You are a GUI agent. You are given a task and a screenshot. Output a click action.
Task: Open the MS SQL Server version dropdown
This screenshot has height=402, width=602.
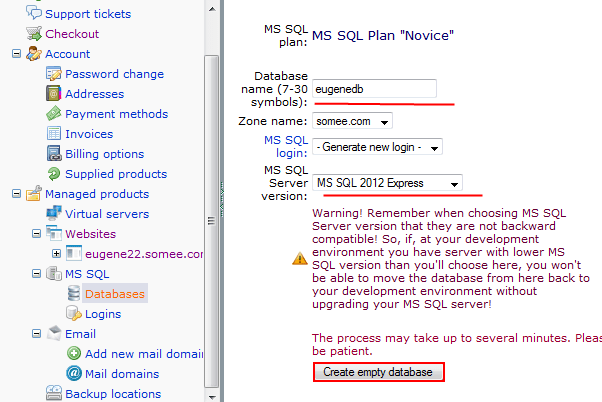[x=387, y=183]
